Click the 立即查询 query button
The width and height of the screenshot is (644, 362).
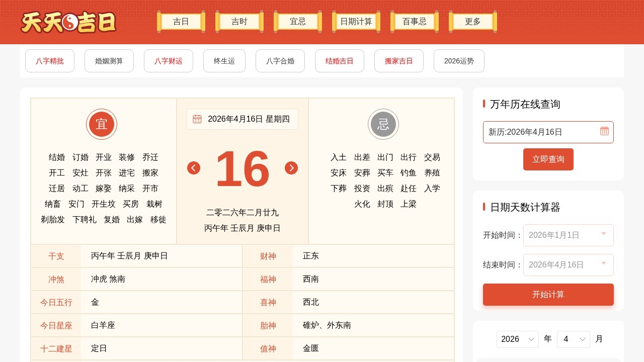pyautogui.click(x=548, y=159)
